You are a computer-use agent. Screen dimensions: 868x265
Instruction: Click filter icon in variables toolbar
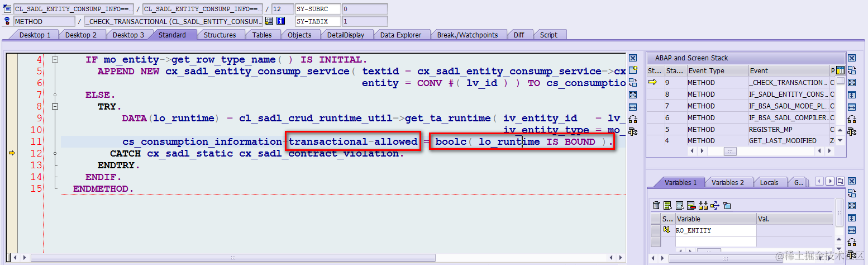[727, 206]
